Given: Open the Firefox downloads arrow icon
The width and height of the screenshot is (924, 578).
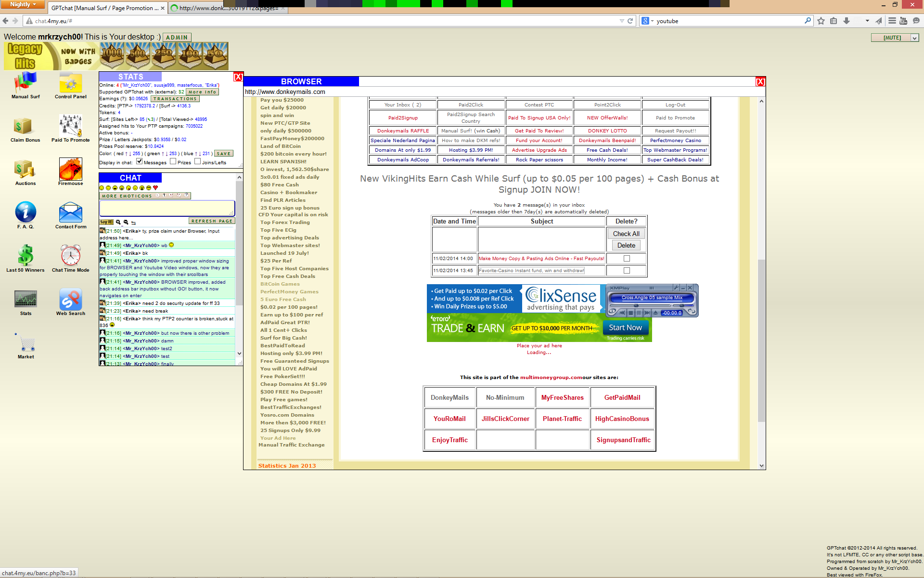Looking at the screenshot, I should 847,21.
